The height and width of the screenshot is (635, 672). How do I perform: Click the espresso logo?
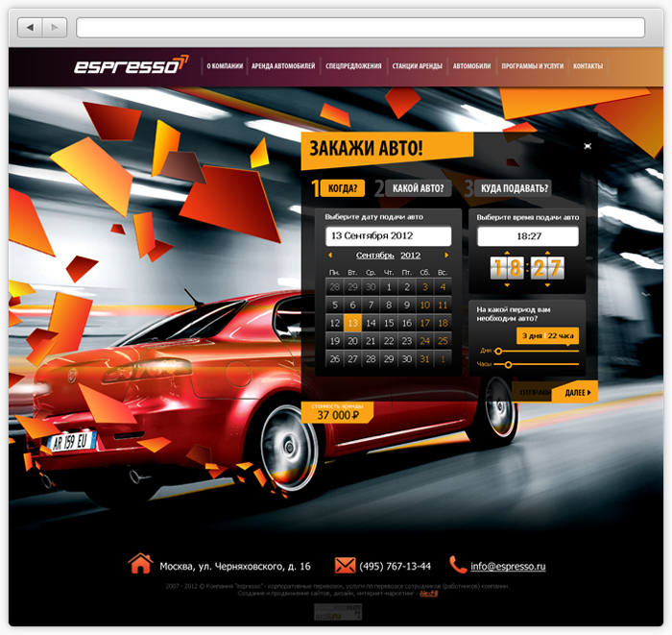[x=131, y=65]
